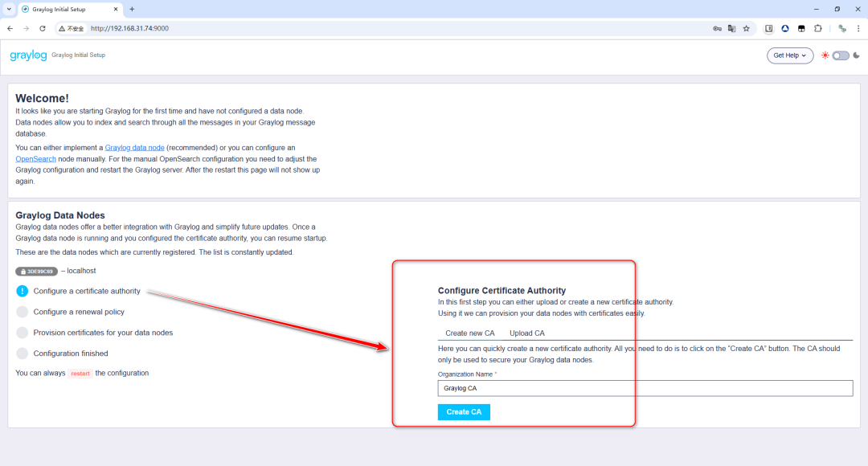The height and width of the screenshot is (466, 868).
Task: Click Configure Certificate Authority heading
Action: [502, 291]
